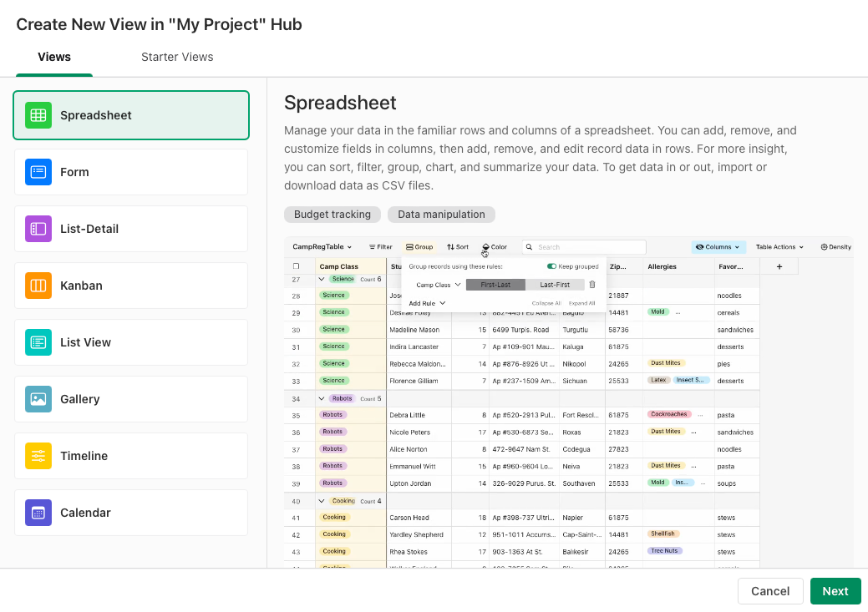The height and width of the screenshot is (612, 868).
Task: Choose the Calendar view icon
Action: point(38,513)
